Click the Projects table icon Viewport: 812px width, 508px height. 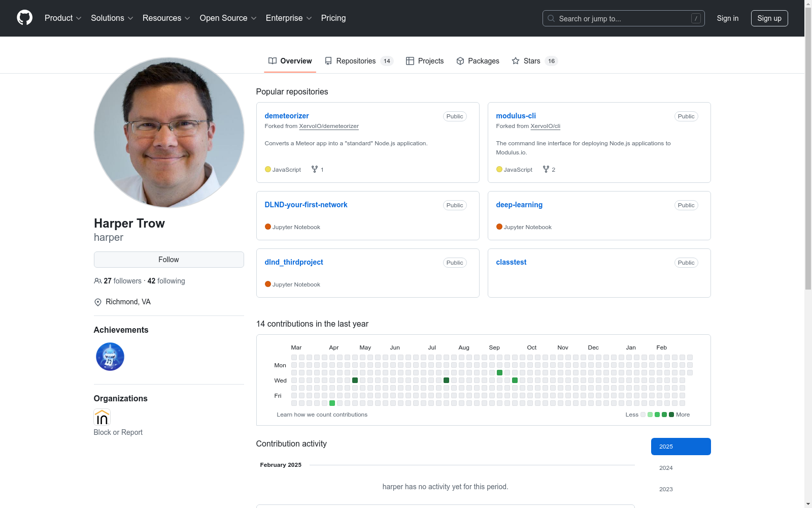coord(410,61)
